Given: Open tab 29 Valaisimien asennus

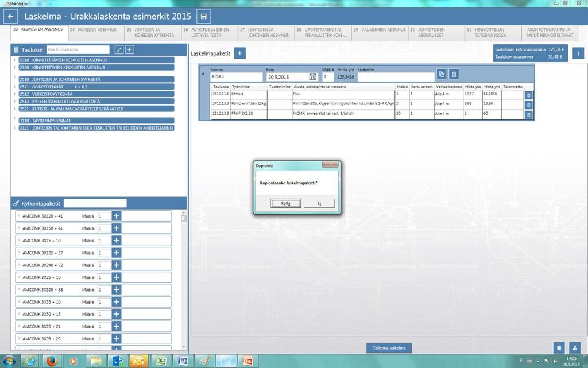Looking at the screenshot, I should (x=380, y=33).
